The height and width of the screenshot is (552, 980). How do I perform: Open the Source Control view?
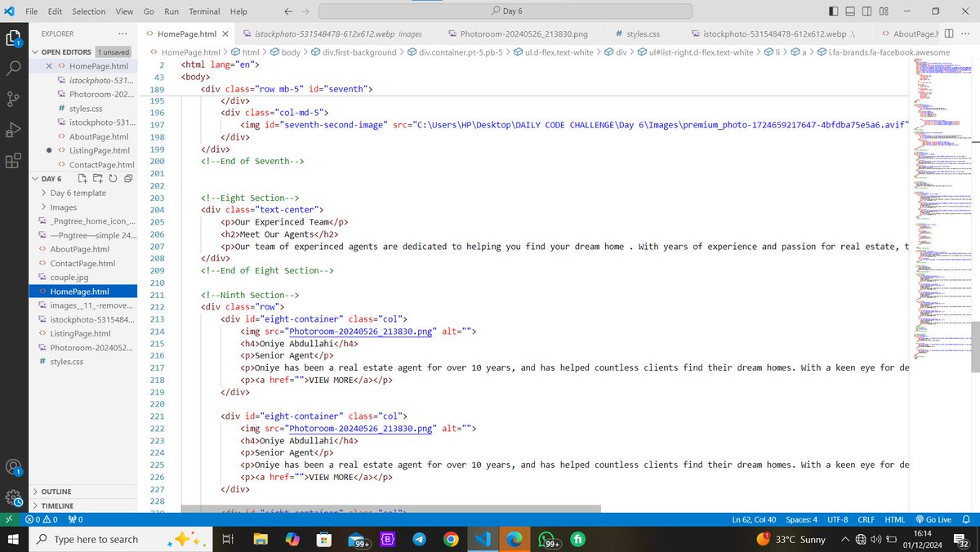(13, 99)
